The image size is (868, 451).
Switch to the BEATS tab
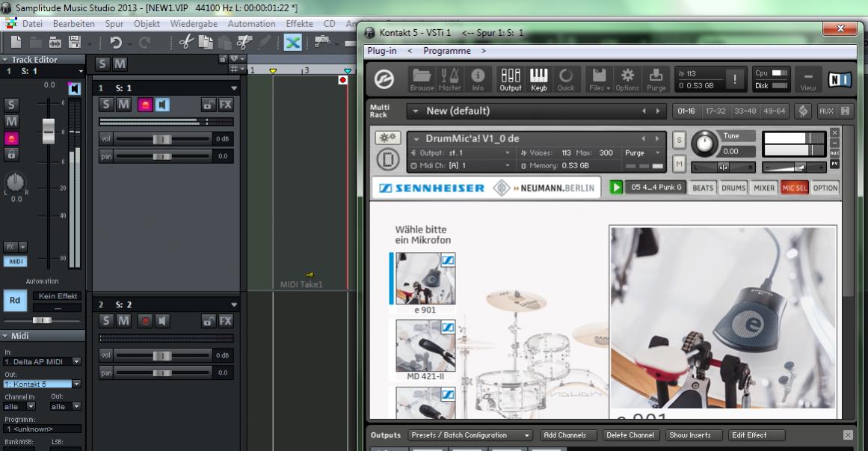[703, 188]
